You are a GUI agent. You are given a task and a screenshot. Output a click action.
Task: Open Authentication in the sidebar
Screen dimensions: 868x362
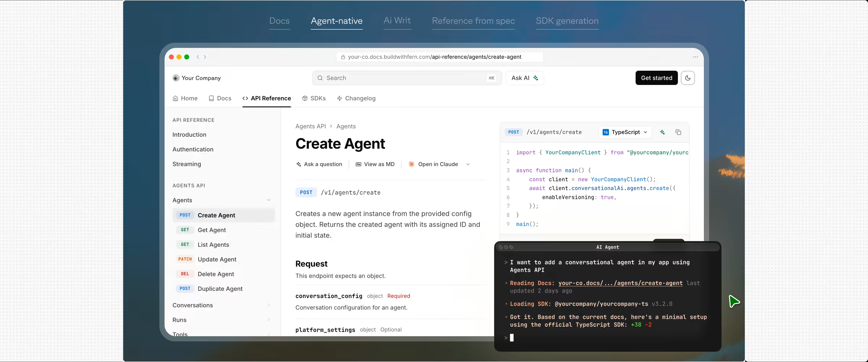(x=193, y=149)
